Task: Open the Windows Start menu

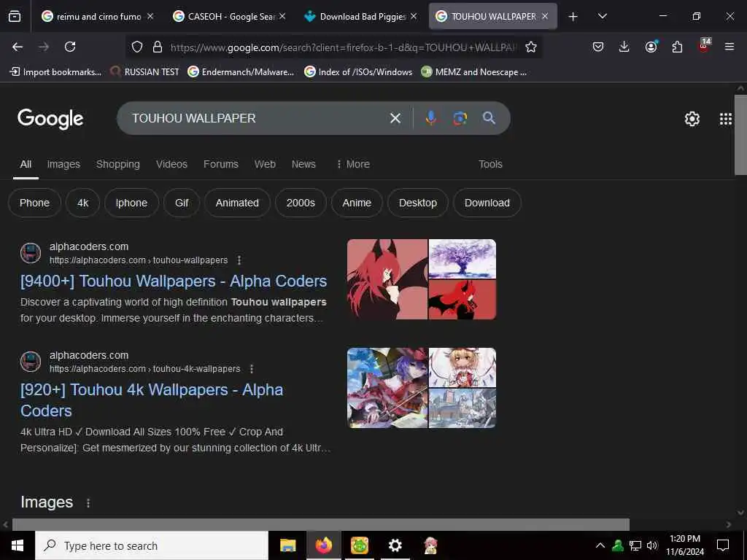Action: coord(18,545)
